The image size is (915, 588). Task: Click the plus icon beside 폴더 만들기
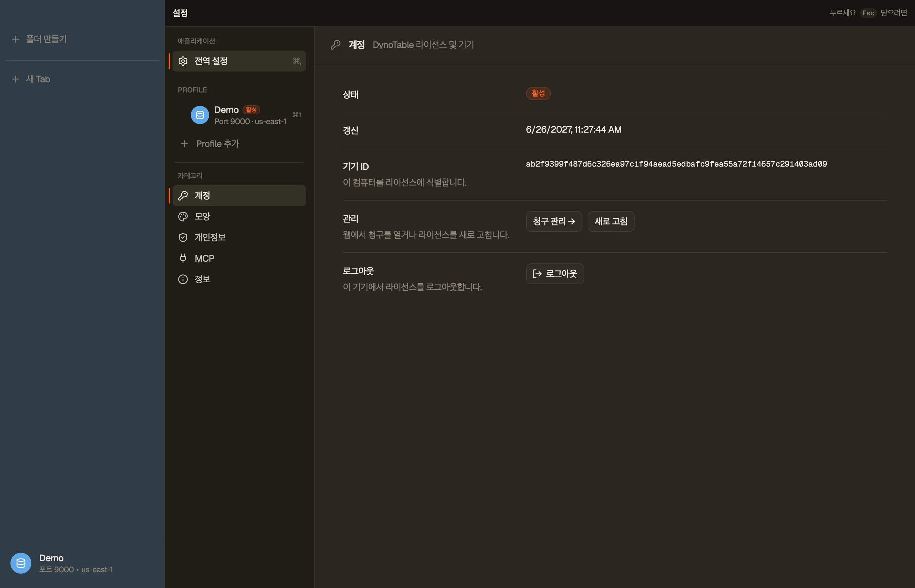[x=16, y=39]
